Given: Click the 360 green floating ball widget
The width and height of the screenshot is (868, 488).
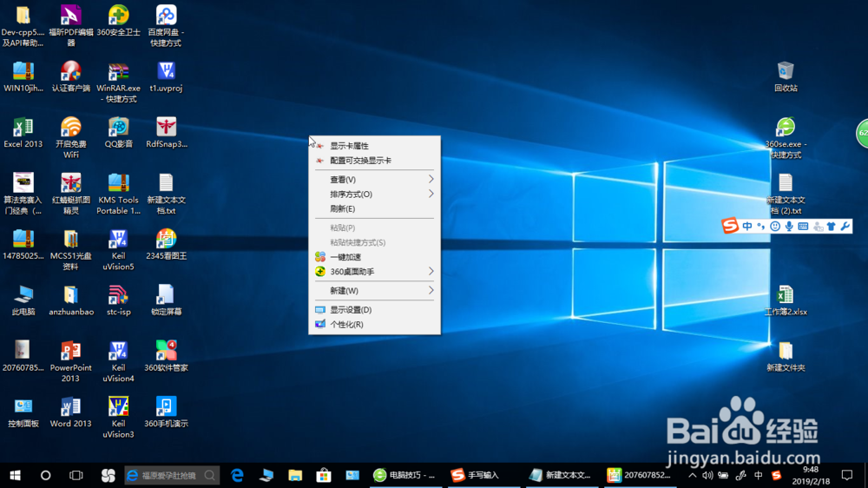Looking at the screenshot, I should click(862, 133).
